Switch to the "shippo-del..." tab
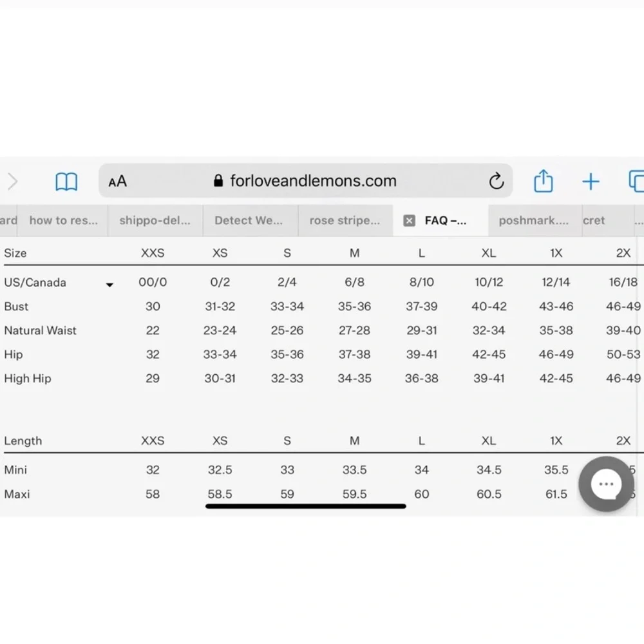The width and height of the screenshot is (644, 644). pos(155,220)
